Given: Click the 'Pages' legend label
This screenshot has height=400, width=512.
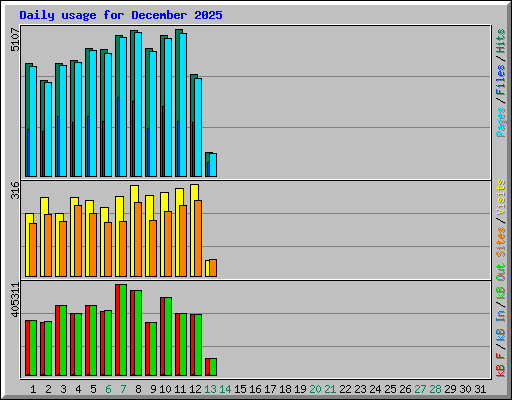Looking at the screenshot, I should click(x=501, y=122).
